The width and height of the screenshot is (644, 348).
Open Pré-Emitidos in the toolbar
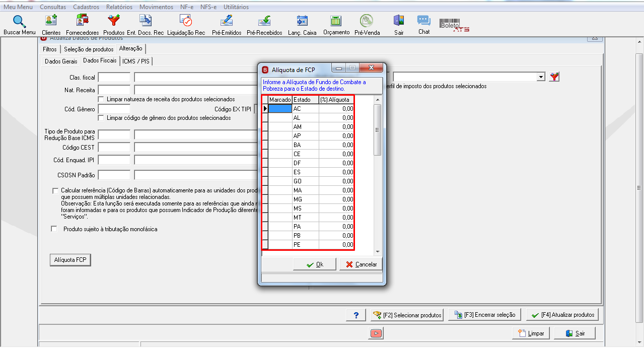click(227, 25)
